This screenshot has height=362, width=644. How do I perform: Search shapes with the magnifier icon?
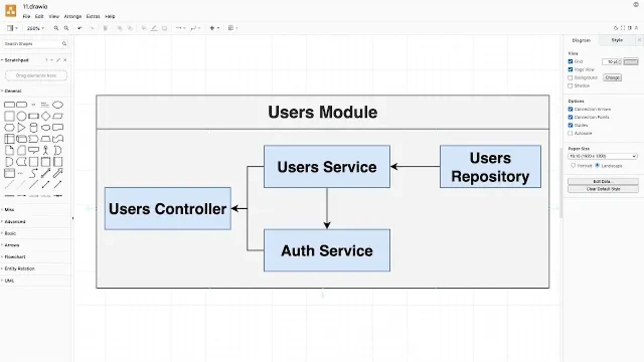pos(64,44)
